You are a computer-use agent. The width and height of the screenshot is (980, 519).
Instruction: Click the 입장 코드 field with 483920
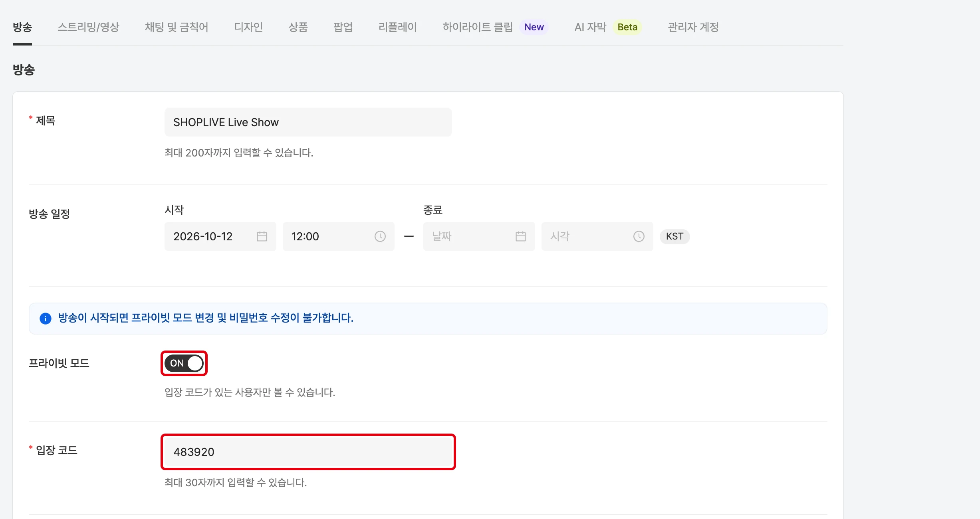pyautogui.click(x=308, y=452)
